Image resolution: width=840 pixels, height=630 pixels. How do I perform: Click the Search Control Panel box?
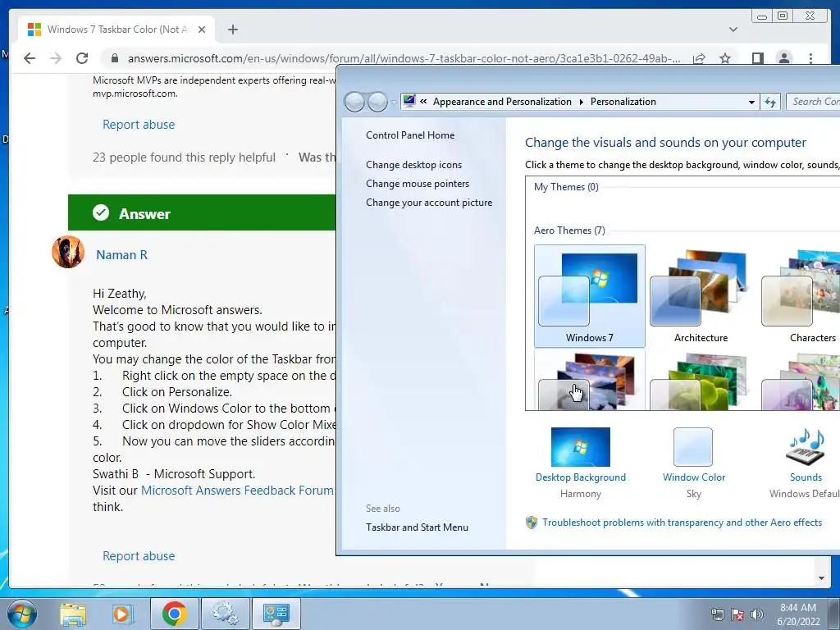click(x=813, y=102)
